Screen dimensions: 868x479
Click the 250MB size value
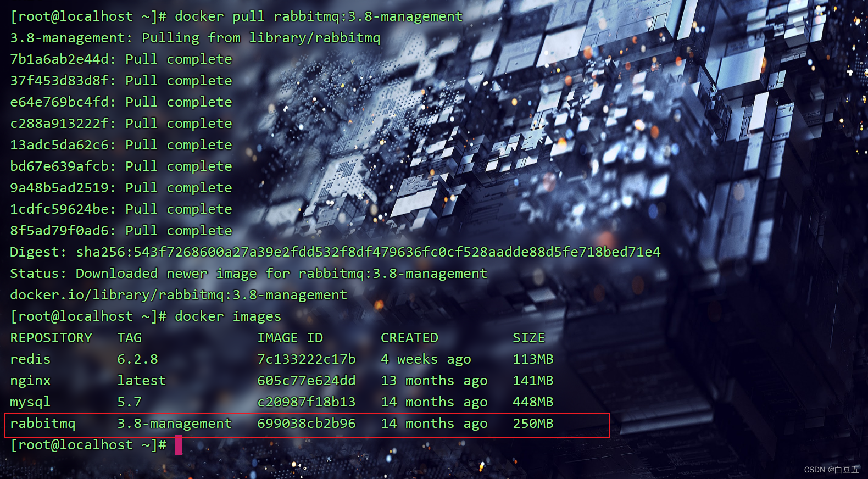point(533,424)
